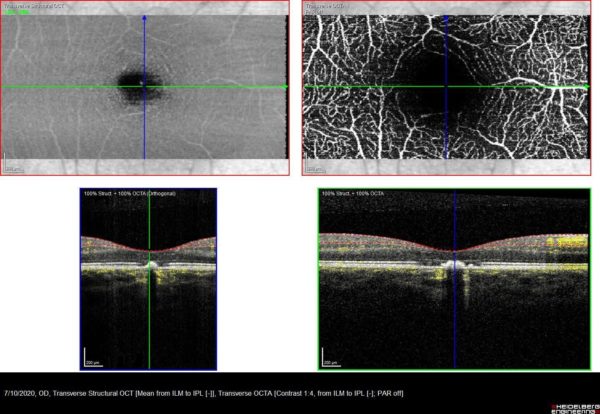Select the Transverse Structural OCT title label
The height and width of the screenshot is (414, 600).
point(38,4)
